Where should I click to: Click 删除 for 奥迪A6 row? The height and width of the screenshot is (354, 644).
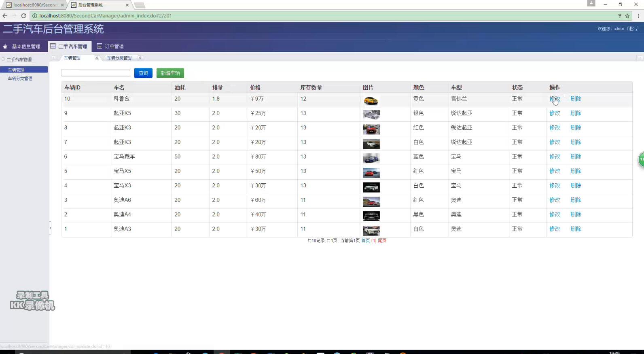coord(576,200)
